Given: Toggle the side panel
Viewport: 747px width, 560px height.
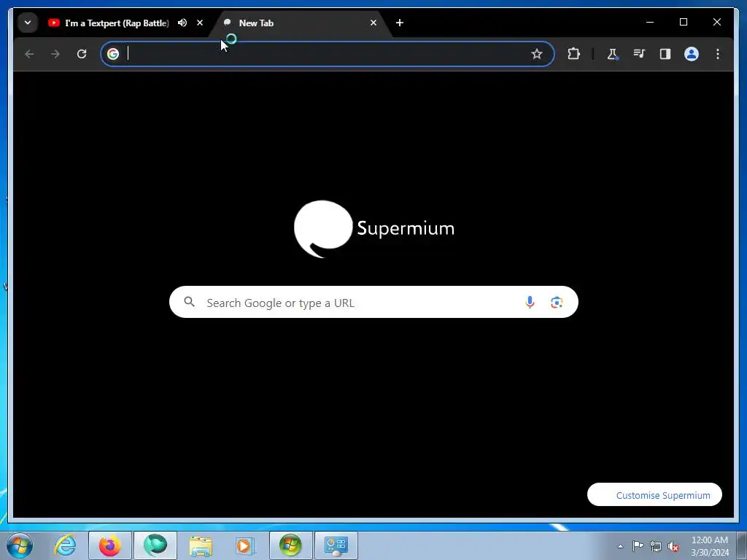Looking at the screenshot, I should pos(665,54).
